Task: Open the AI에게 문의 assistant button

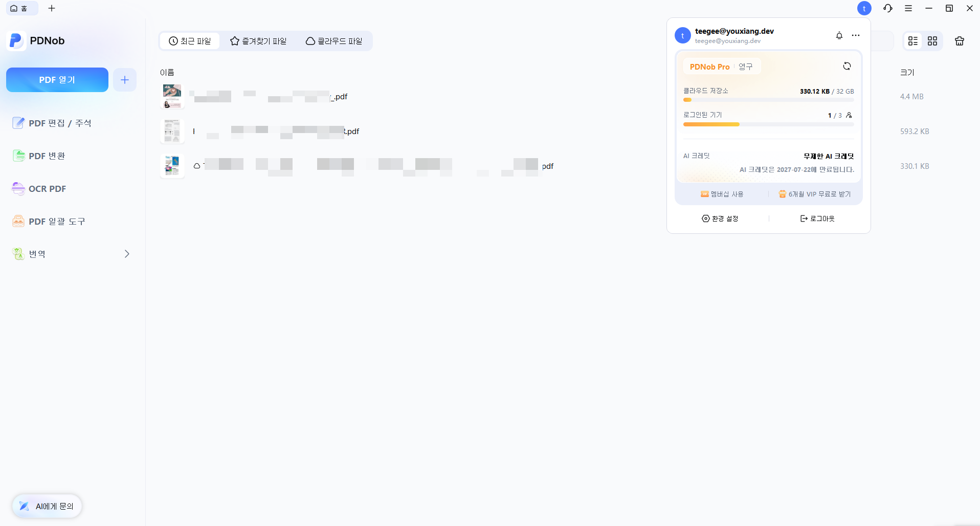Action: pos(47,506)
